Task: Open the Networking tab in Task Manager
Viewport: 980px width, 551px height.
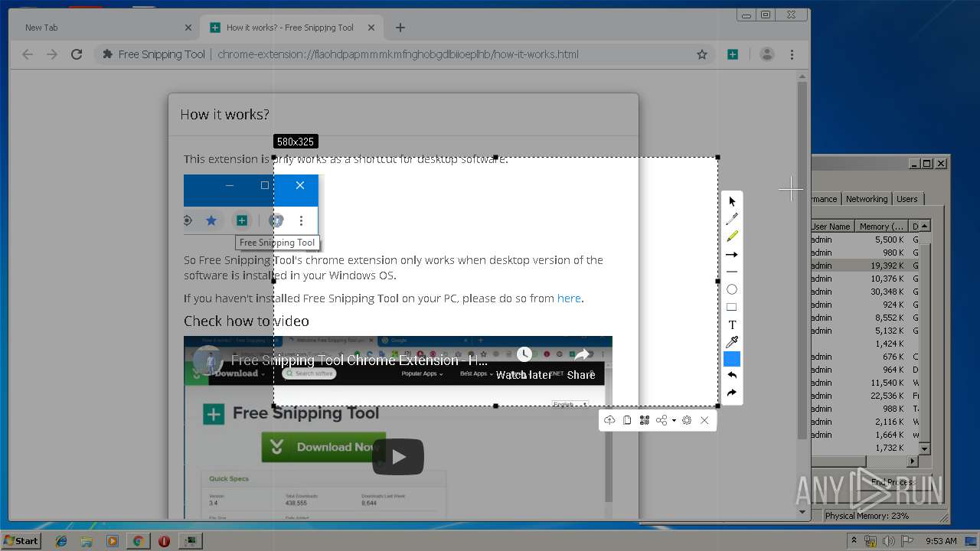Action: point(867,199)
